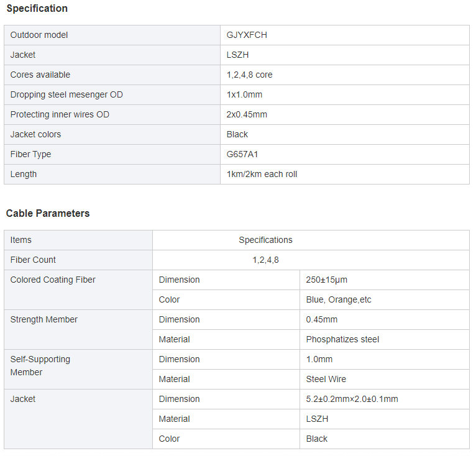Viewport: 476px width, 456px height.
Task: Select the Self-Supporting Member label
Action: pos(40,366)
